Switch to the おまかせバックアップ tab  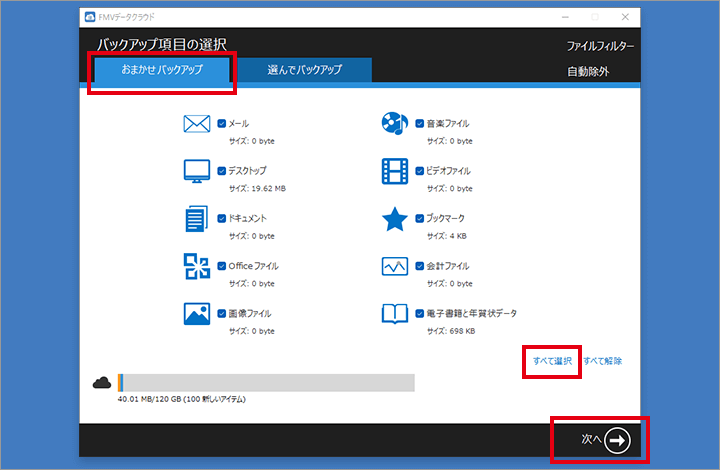point(161,71)
